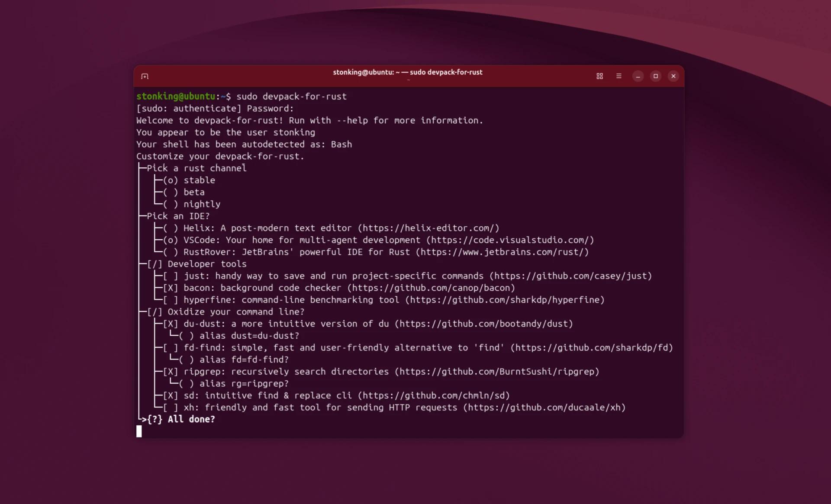Open the terminal hamburger menu

pos(618,76)
